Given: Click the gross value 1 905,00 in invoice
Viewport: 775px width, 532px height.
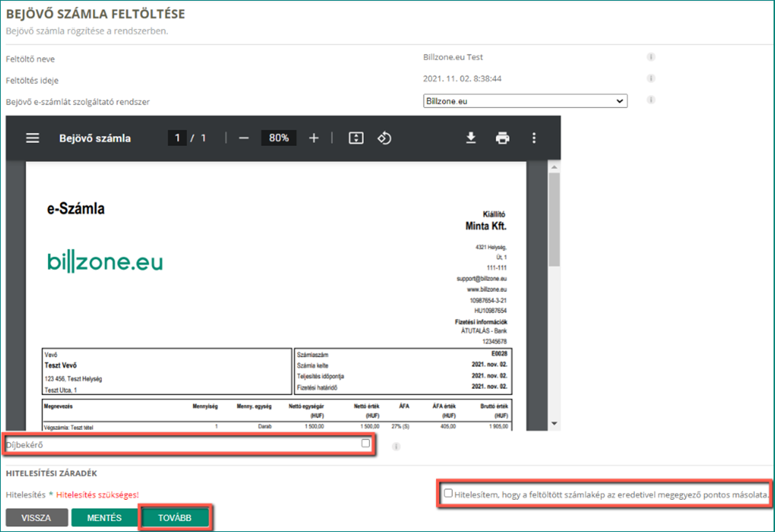Looking at the screenshot, I should click(498, 426).
